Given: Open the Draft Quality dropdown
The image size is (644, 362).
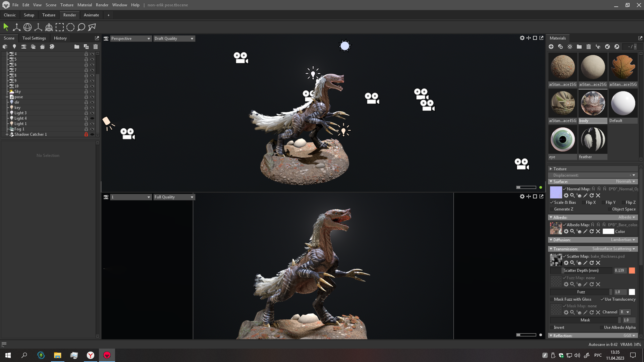Looking at the screenshot, I should 174,39.
